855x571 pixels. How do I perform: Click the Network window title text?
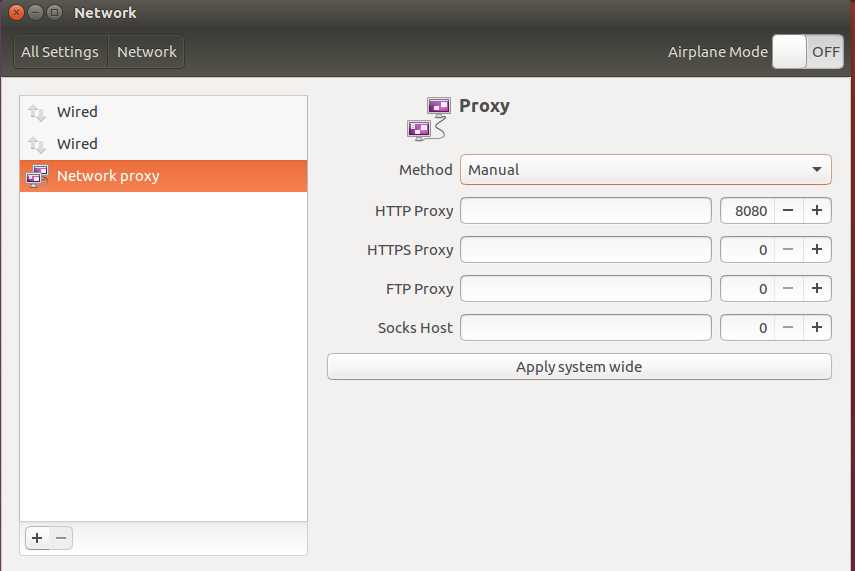tap(105, 13)
